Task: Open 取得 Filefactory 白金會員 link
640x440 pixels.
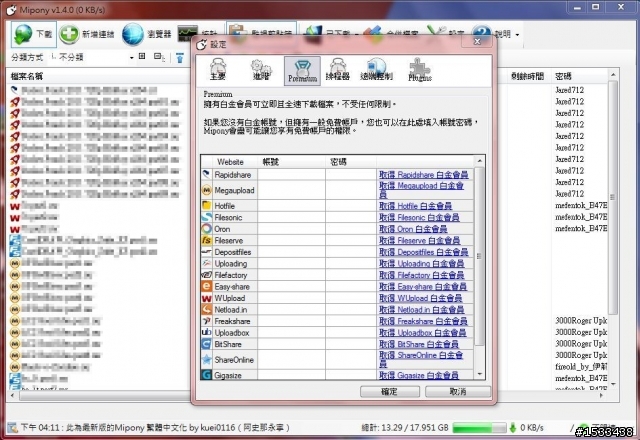Action: tap(422, 275)
